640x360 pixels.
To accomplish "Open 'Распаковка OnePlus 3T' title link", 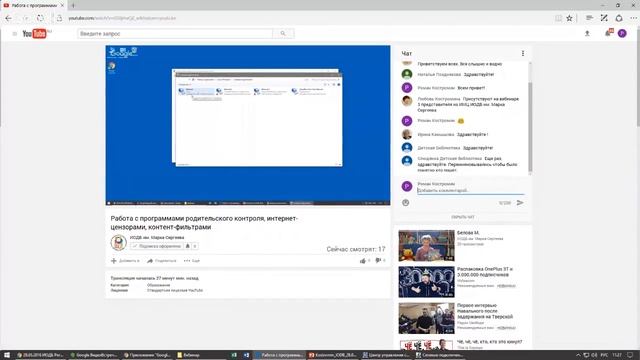I will coord(485,272).
